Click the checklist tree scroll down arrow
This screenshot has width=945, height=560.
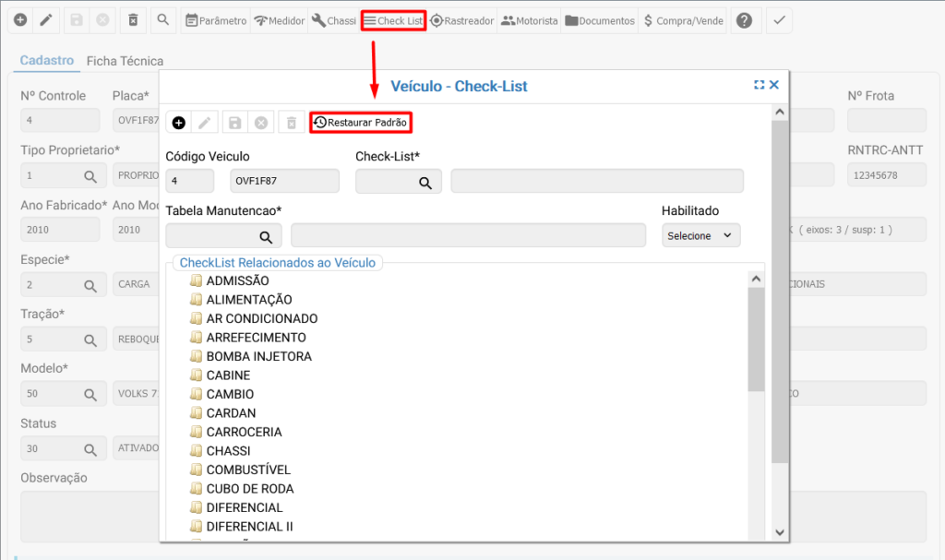coord(756,532)
